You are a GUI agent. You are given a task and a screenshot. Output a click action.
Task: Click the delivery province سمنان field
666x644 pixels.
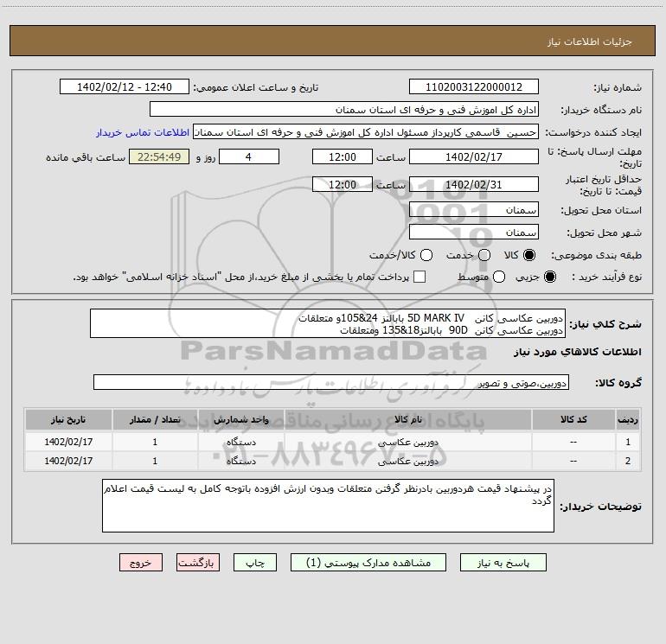point(474,209)
